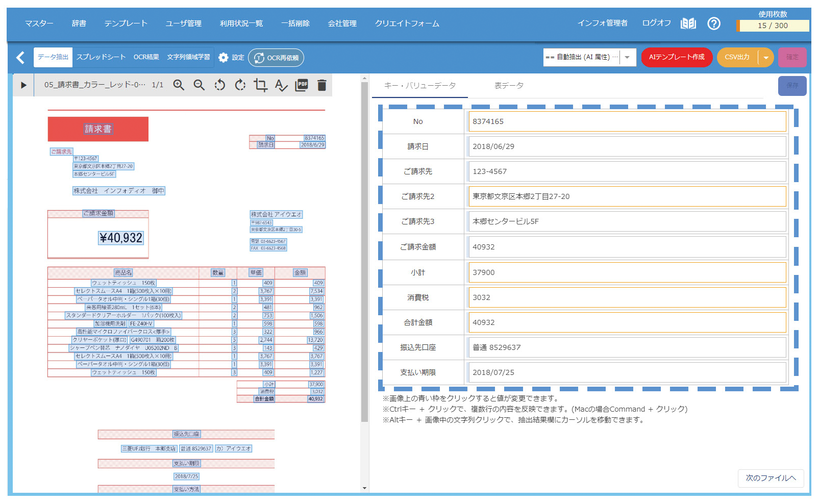Expand file list with play triangle
The height and width of the screenshot is (504, 819).
tap(23, 85)
